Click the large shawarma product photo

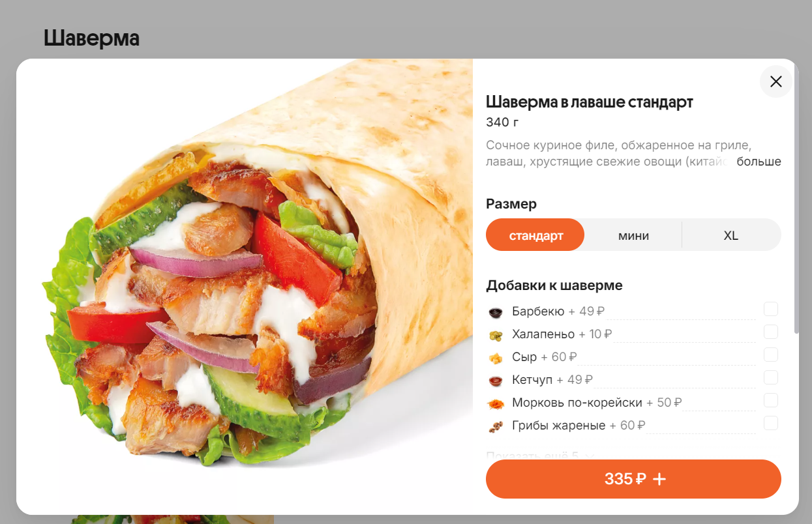(x=245, y=287)
